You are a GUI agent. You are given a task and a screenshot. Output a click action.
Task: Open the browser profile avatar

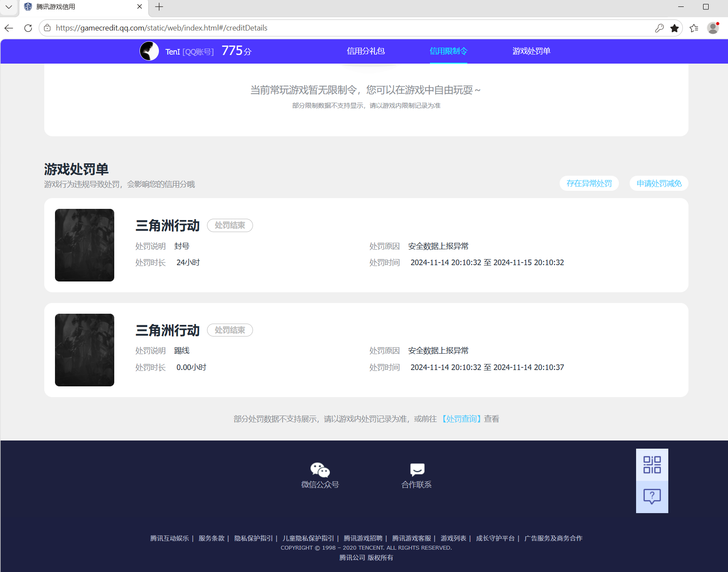pos(713,28)
